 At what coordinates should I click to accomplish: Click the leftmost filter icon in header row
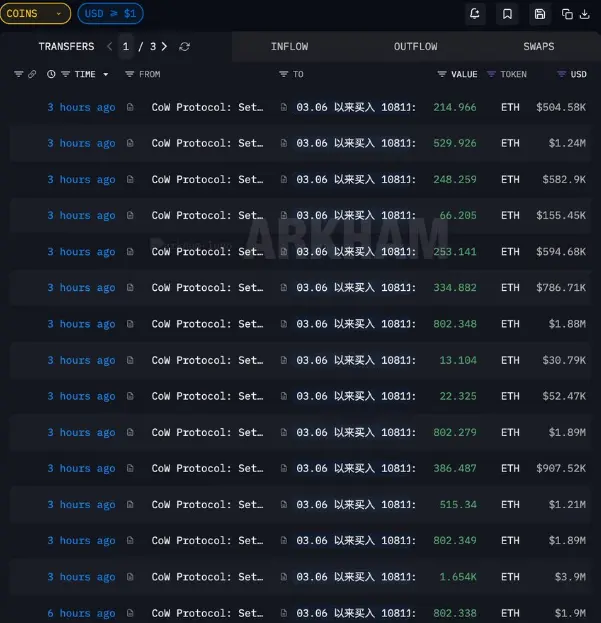point(18,74)
